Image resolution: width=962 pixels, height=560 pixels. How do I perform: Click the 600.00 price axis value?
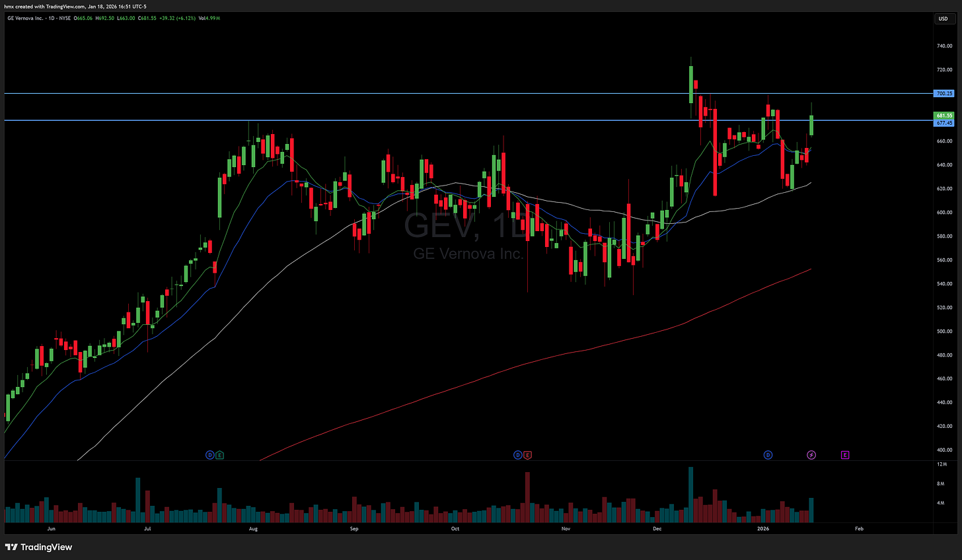944,213
